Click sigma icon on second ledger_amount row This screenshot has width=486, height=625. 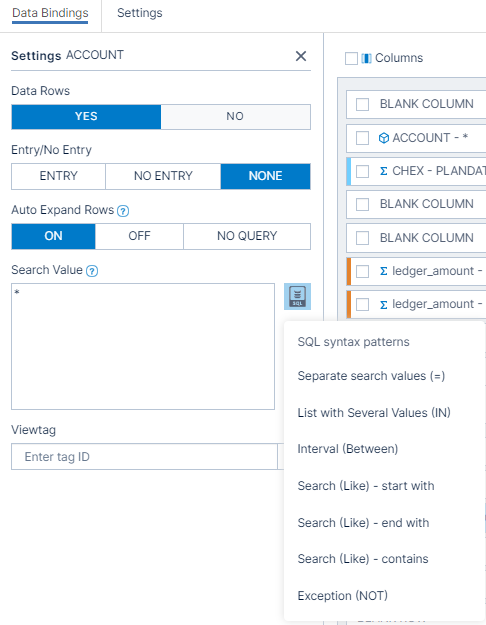384,305
